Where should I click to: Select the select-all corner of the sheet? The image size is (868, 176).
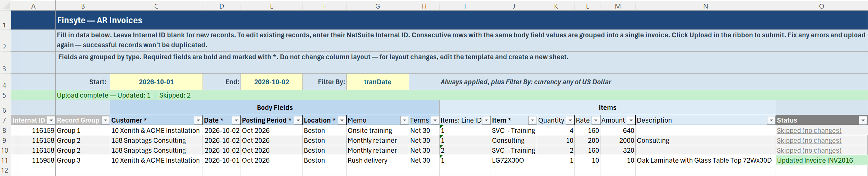[x=5, y=6]
